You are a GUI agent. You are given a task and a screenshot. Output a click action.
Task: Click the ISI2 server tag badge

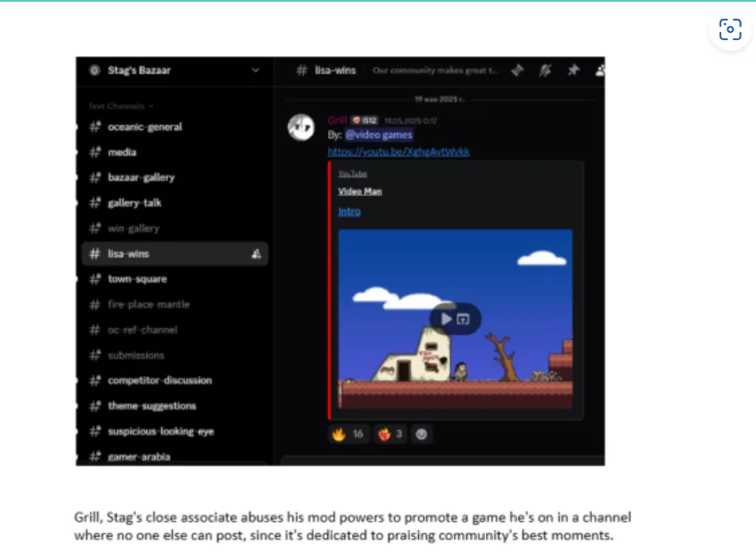[x=365, y=120]
